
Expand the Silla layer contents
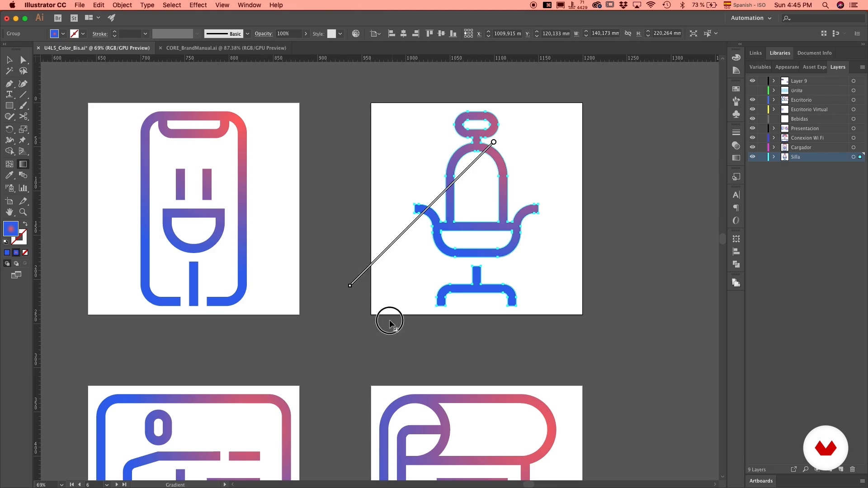(x=774, y=157)
